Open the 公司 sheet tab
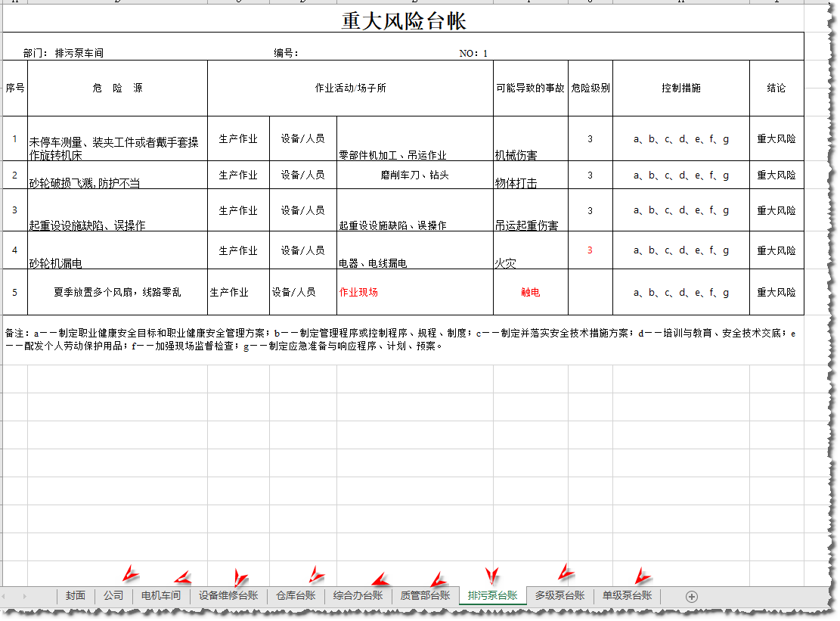Screen dimensions: 840x621 (x=113, y=595)
